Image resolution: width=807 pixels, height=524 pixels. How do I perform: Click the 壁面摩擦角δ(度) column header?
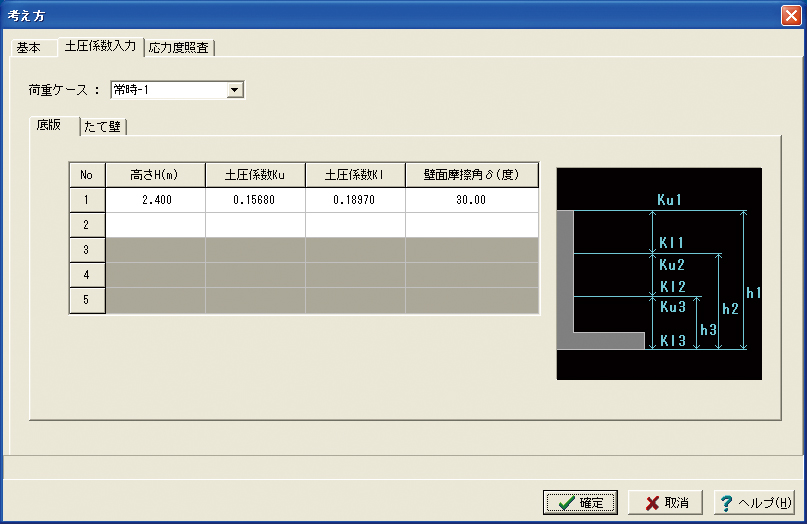(472, 175)
